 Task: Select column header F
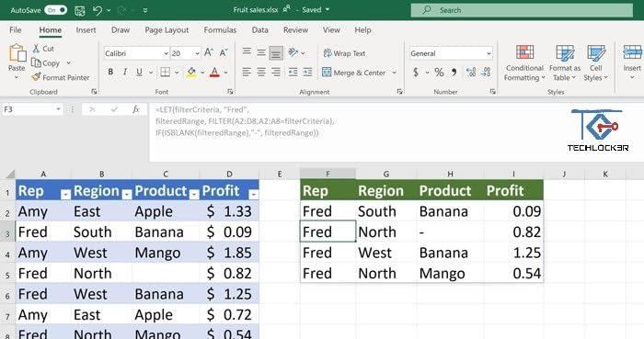(328, 174)
